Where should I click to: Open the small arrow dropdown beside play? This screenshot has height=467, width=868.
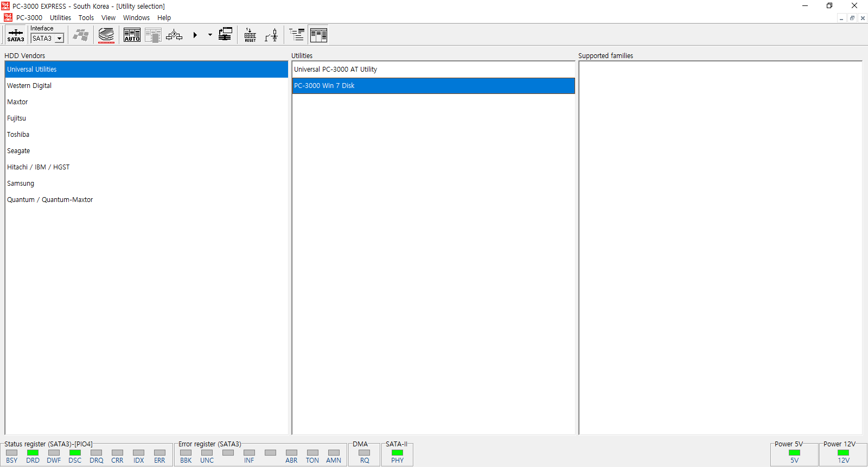tap(210, 35)
